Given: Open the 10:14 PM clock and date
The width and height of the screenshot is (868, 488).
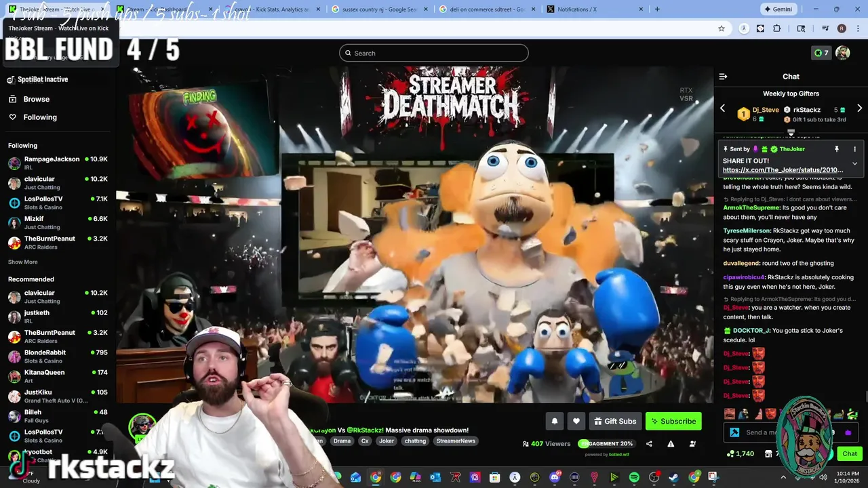Looking at the screenshot, I should point(848,477).
